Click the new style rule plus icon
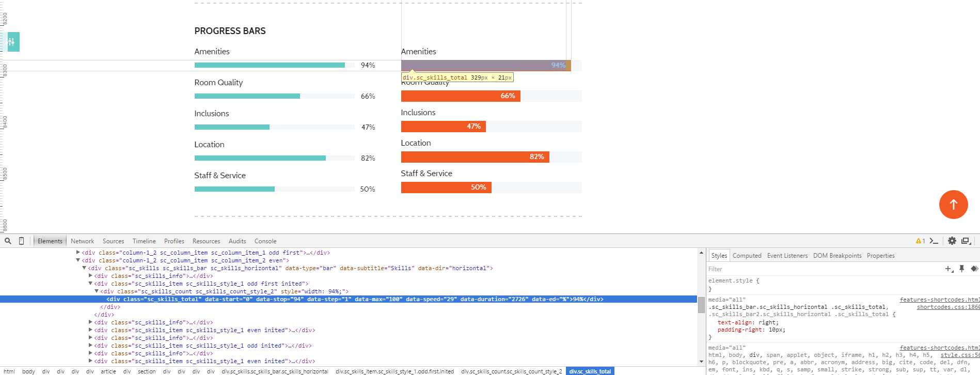Screen dimensions: 980x375 coord(949,269)
